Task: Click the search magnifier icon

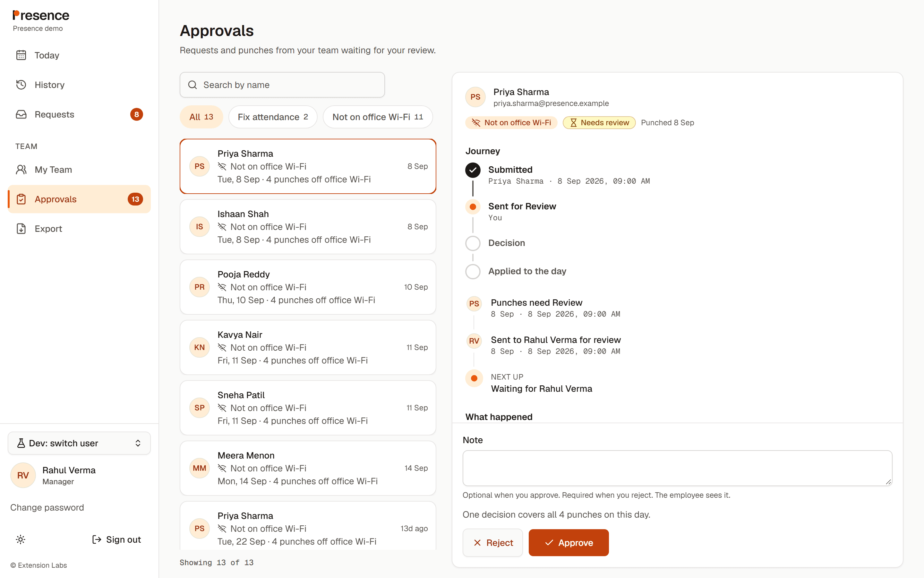Action: tap(193, 85)
